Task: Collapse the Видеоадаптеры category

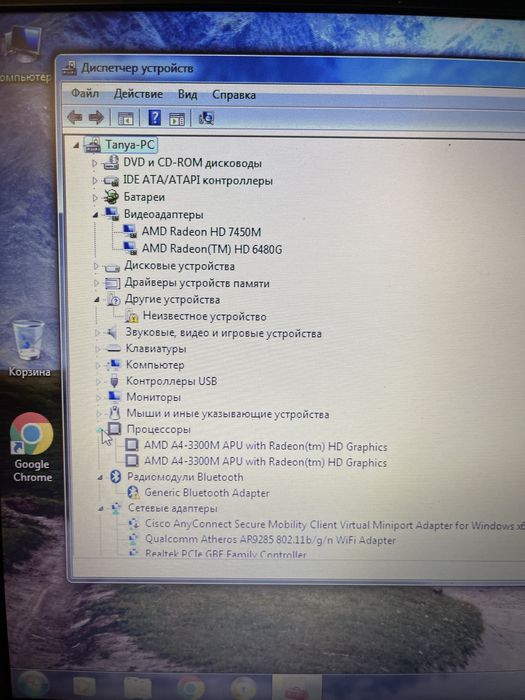Action: [95, 215]
